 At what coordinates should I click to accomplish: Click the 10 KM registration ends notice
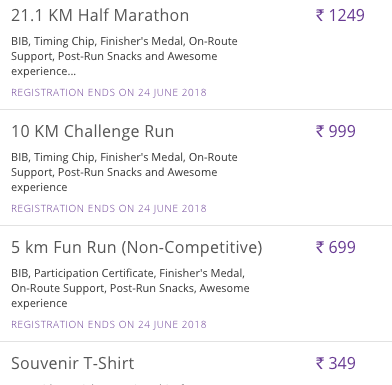[x=109, y=208]
